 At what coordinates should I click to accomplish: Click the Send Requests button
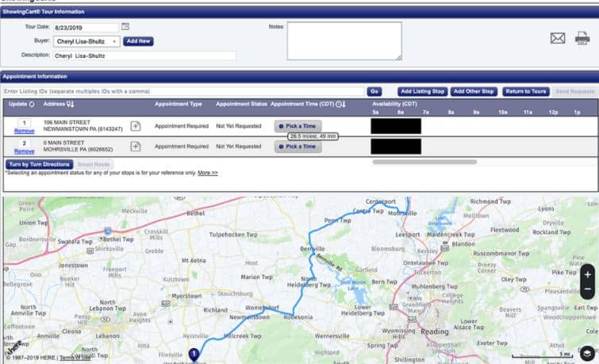pos(575,92)
